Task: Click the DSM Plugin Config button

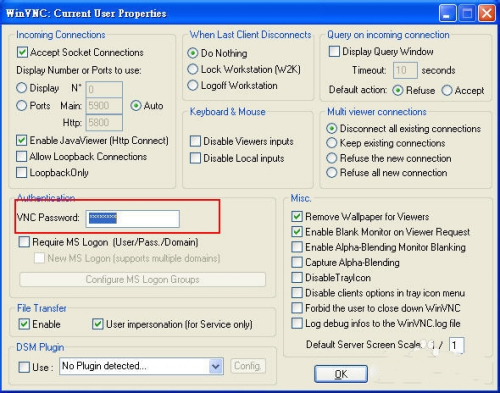Action: click(x=248, y=366)
